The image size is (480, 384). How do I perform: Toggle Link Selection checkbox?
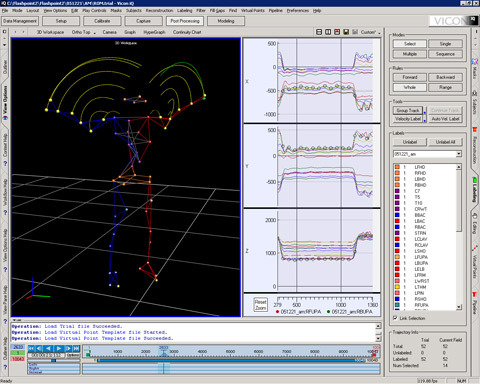tap(395, 318)
